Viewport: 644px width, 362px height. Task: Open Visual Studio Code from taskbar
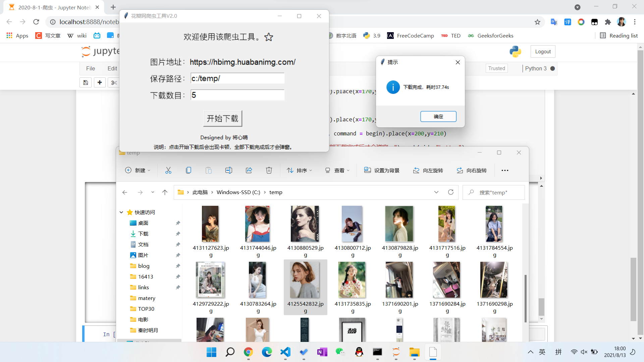pyautogui.click(x=285, y=352)
